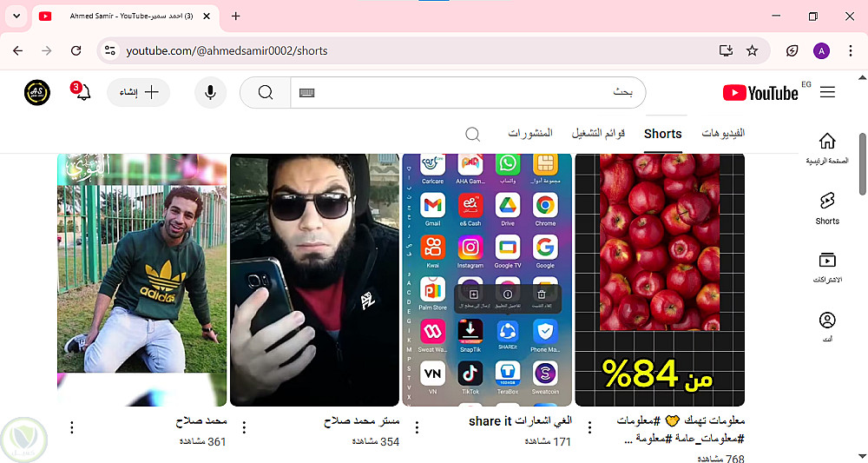Play the red apples 84% short

point(660,280)
